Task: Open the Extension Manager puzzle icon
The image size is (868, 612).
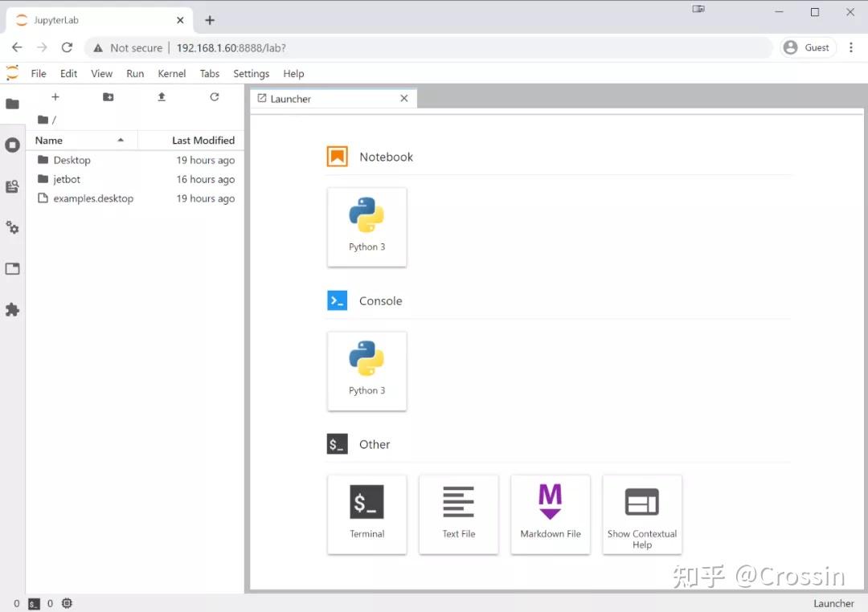Action: 12,310
